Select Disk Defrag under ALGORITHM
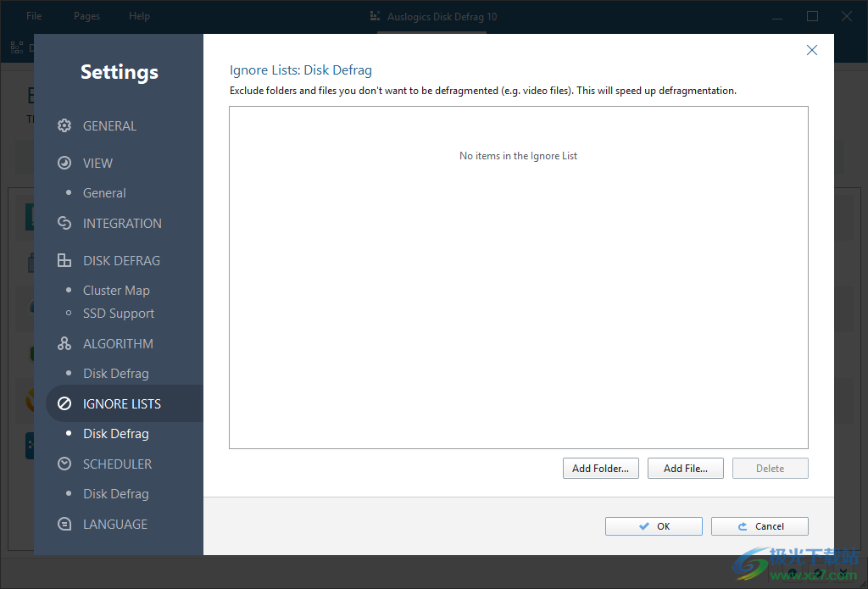Image resolution: width=868 pixels, height=589 pixels. point(115,374)
